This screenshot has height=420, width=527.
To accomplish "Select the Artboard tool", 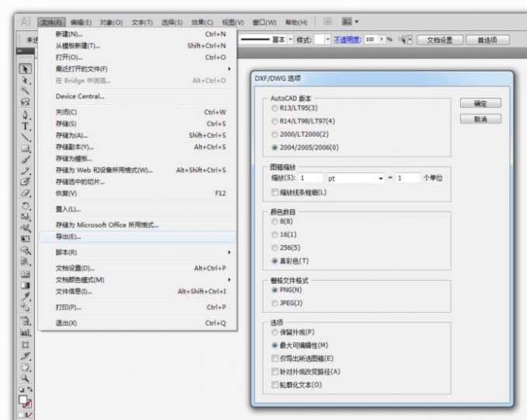I will click(25, 345).
